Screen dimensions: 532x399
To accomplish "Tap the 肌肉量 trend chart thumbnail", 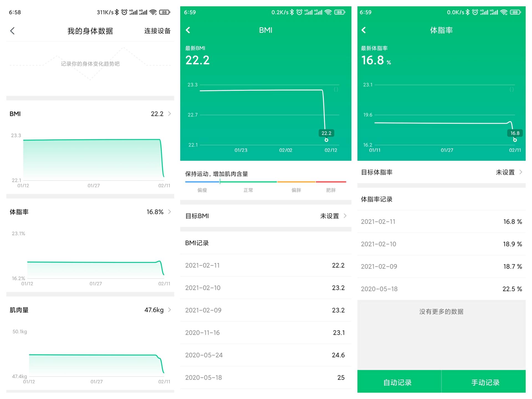I will tap(96, 364).
